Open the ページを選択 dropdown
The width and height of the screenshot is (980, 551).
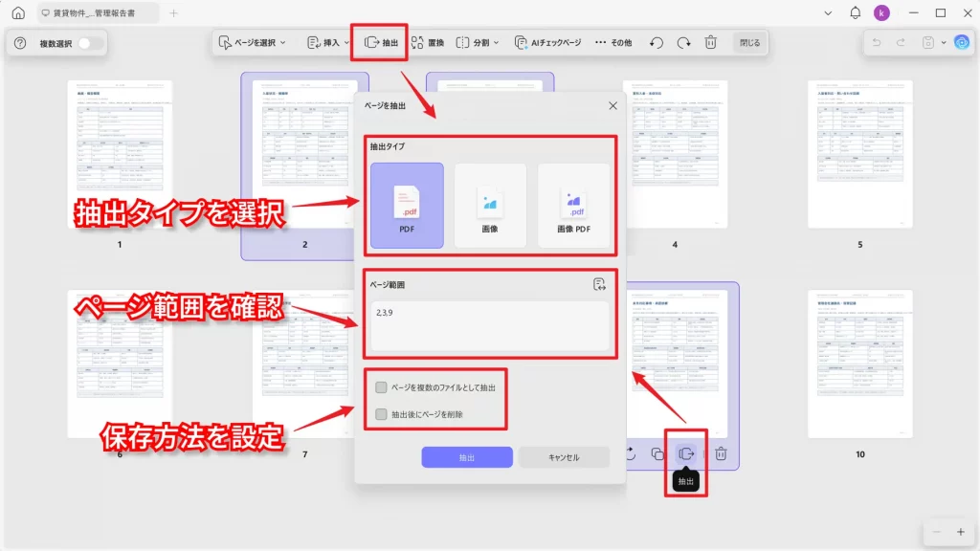click(x=253, y=42)
